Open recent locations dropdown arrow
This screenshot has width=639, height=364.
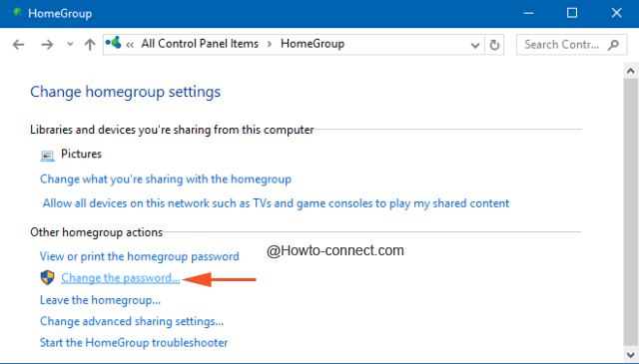(x=70, y=45)
